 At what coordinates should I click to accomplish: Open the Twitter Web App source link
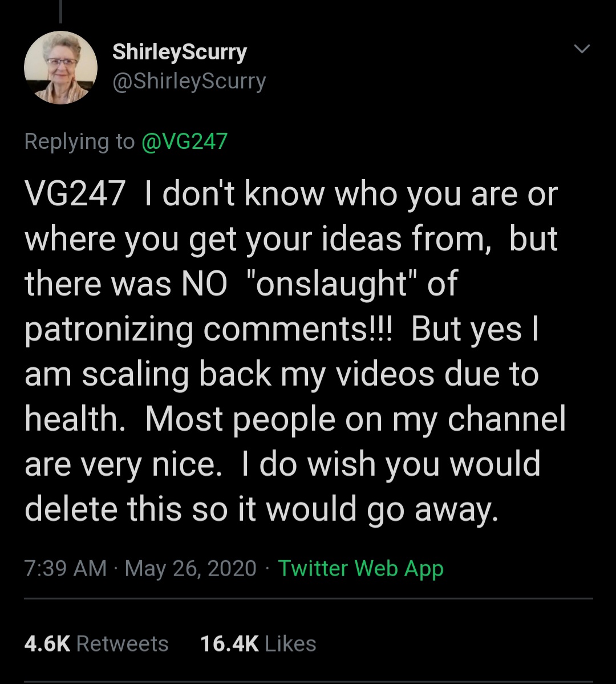point(360,568)
